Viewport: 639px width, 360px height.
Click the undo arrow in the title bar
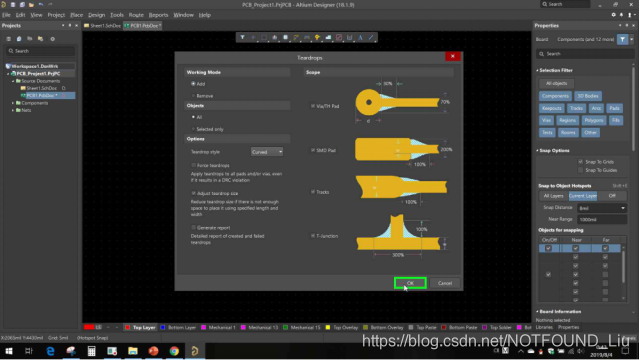41,4
